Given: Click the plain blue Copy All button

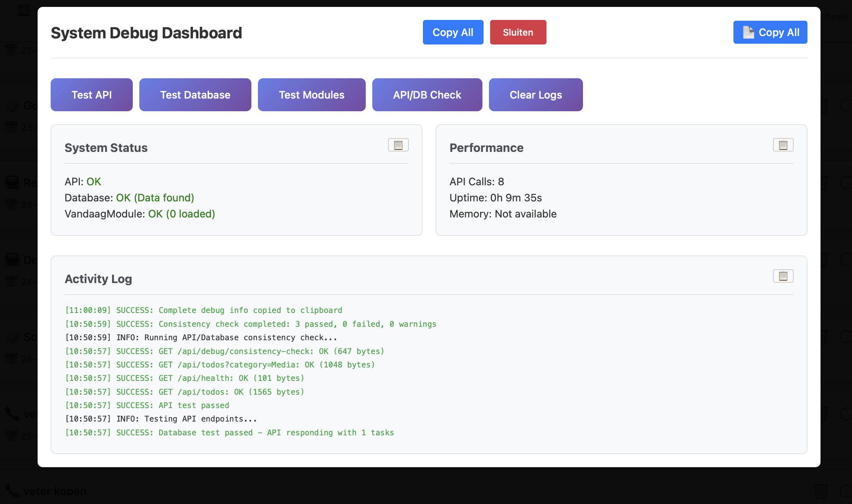Looking at the screenshot, I should (453, 32).
